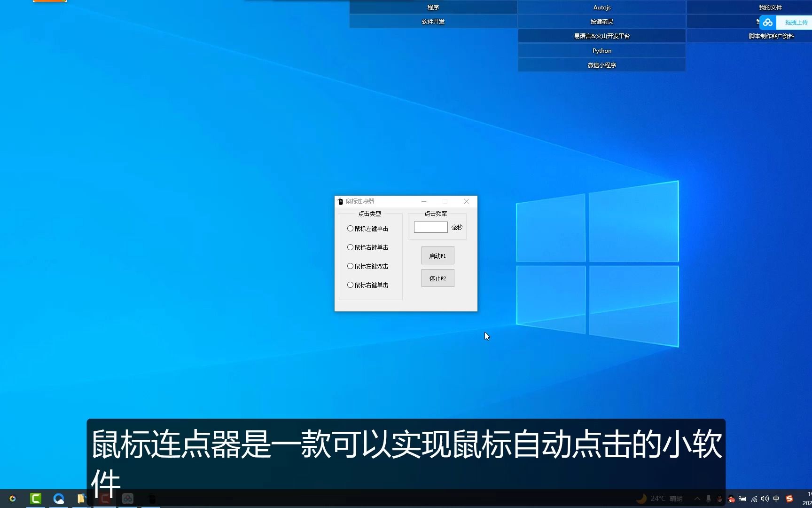Click QQ tray icon with red badge
The width and height of the screenshot is (812, 508).
pos(731,499)
